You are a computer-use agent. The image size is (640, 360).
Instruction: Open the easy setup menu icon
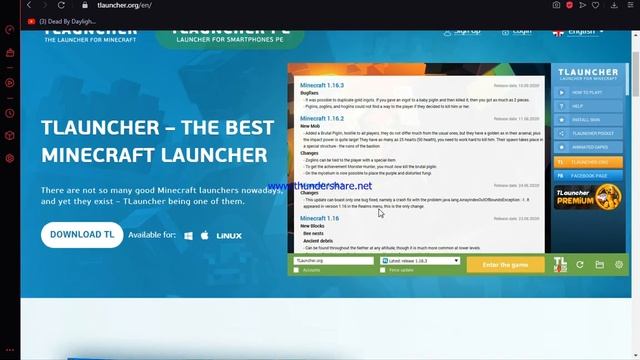(x=631, y=5)
